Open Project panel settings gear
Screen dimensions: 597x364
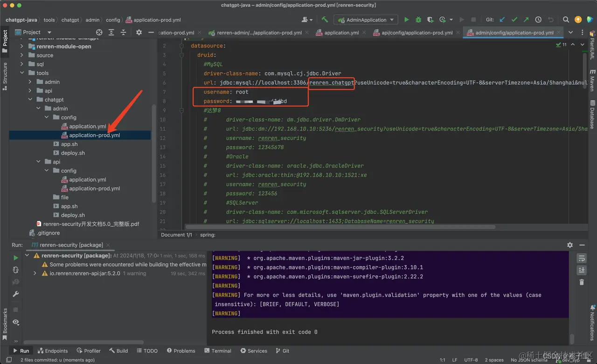point(139,32)
